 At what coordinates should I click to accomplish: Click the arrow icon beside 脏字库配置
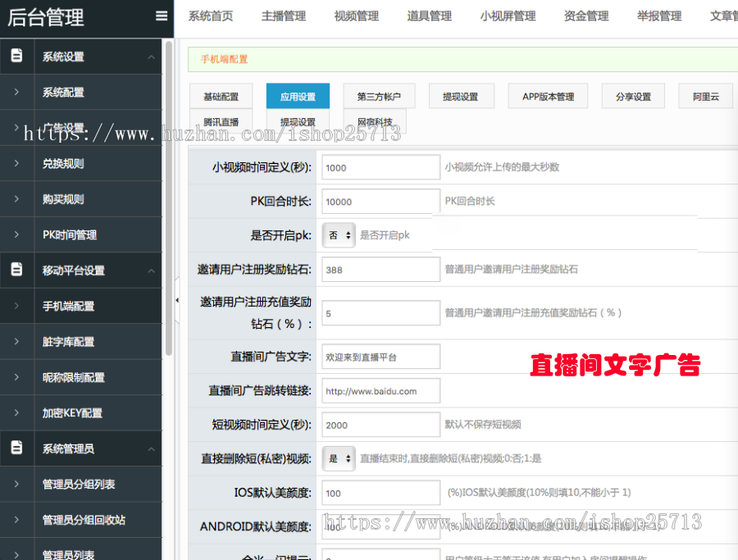[16, 342]
